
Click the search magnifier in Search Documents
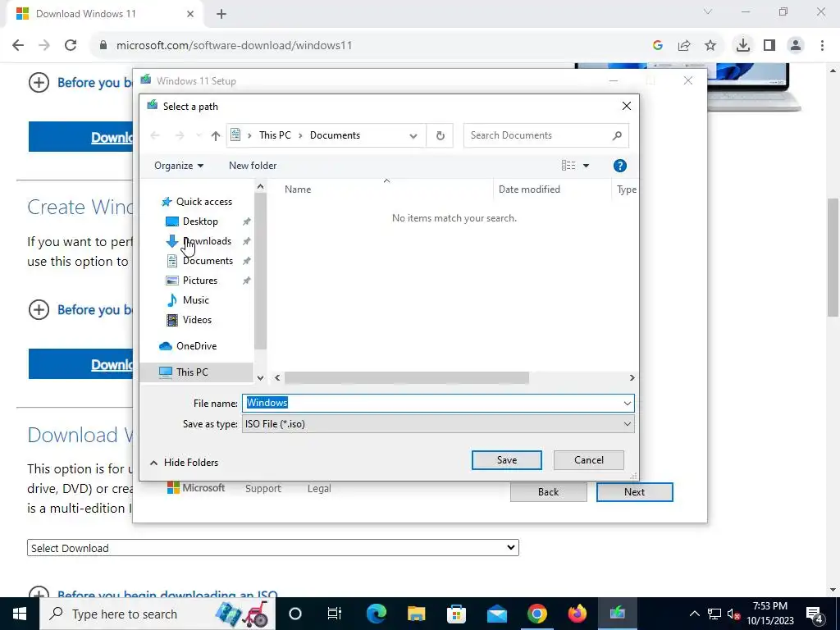[617, 135]
